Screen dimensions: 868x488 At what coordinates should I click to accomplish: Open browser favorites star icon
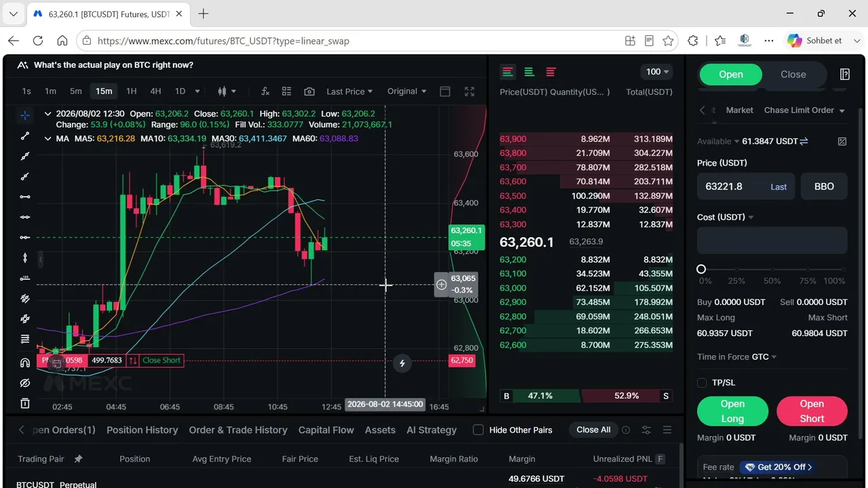pos(668,41)
